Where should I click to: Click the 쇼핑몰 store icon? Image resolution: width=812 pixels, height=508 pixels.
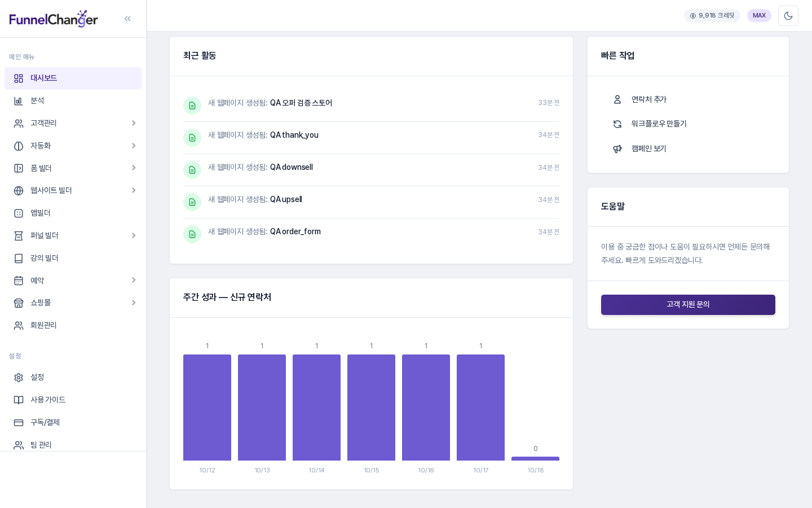(x=19, y=303)
